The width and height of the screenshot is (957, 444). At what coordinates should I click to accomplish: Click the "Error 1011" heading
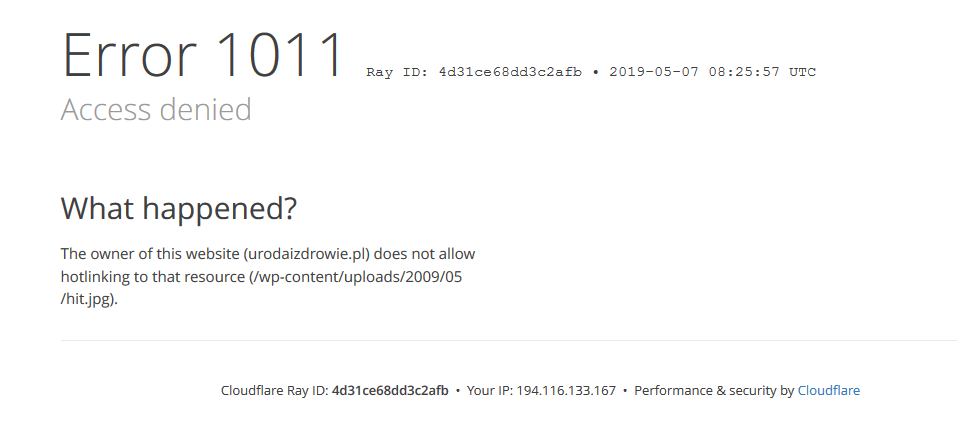(204, 56)
